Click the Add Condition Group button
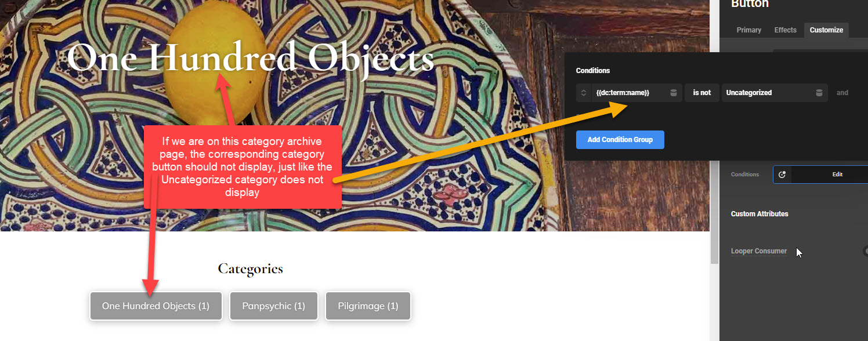Viewport: 868px width, 341px height. click(x=620, y=140)
